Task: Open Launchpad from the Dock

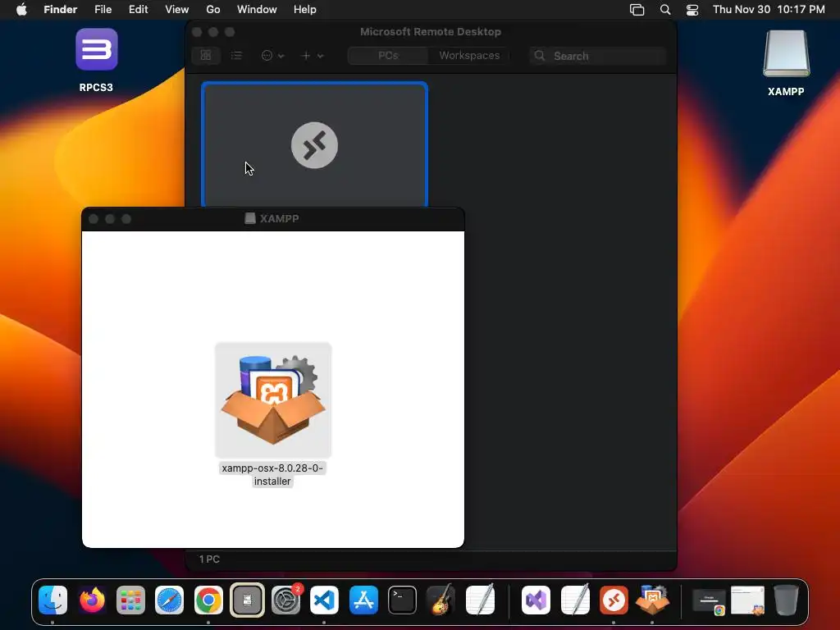Action: [130, 600]
